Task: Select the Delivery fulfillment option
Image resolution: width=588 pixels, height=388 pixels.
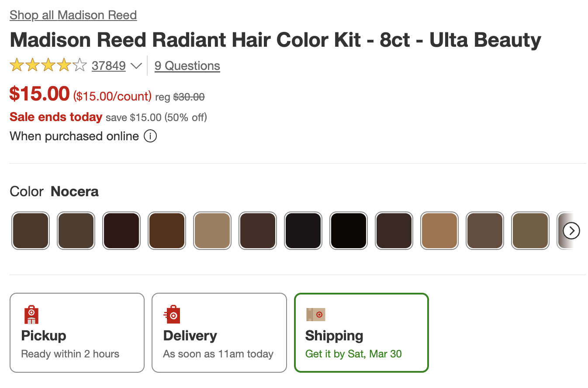Action: (219, 333)
